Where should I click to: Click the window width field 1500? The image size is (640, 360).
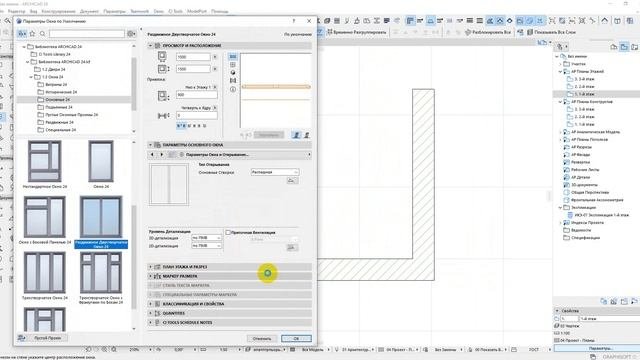coord(193,57)
